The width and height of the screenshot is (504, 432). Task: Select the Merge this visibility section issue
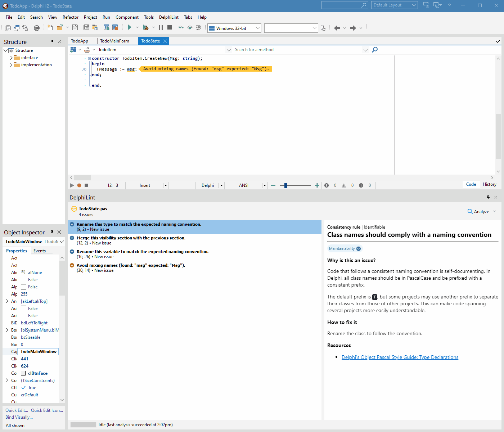tap(195, 240)
